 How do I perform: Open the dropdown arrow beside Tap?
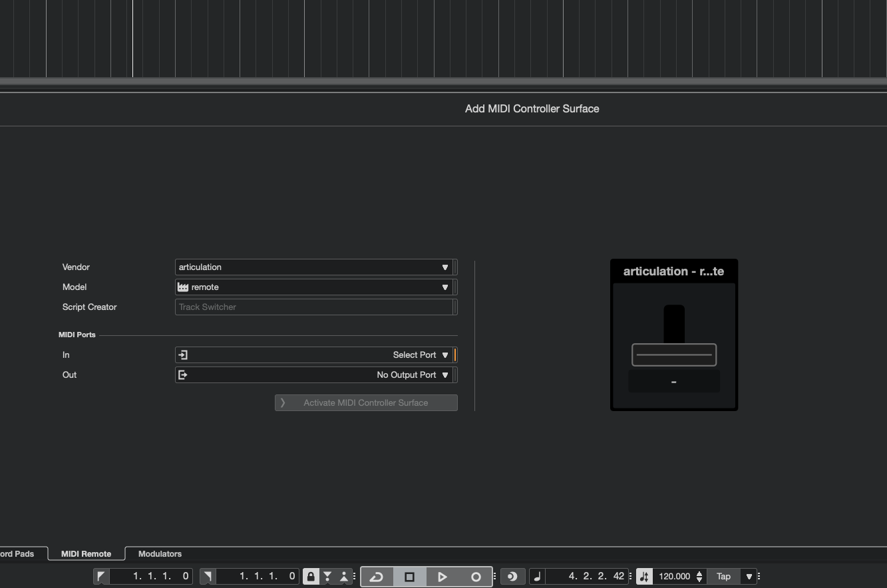pyautogui.click(x=749, y=576)
